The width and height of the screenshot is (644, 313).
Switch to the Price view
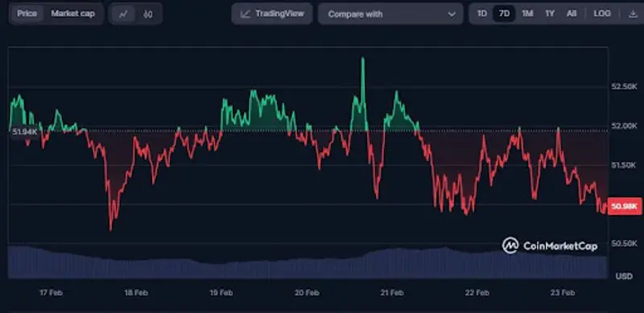(27, 14)
